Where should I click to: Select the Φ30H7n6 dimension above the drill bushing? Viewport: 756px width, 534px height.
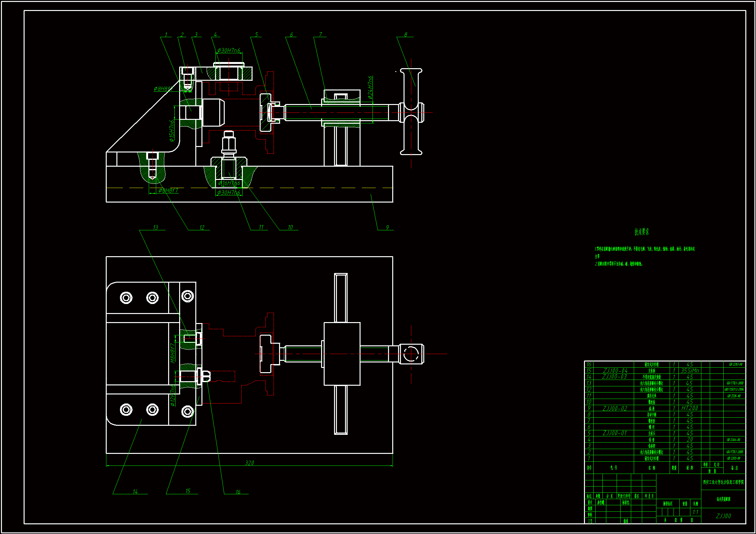(229, 50)
